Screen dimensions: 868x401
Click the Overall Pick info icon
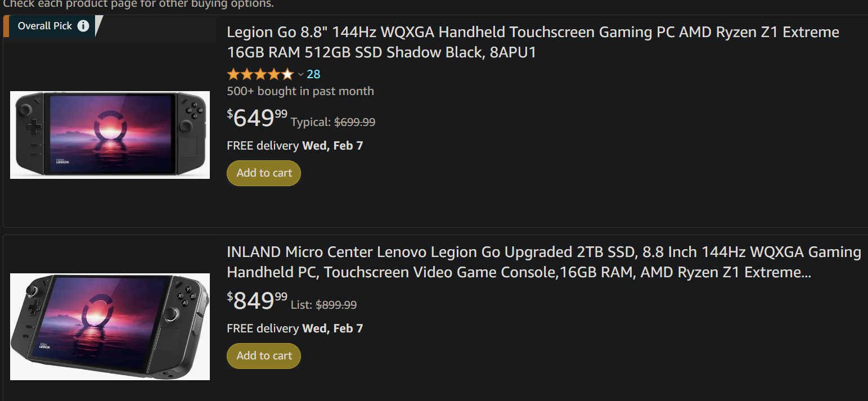[83, 26]
